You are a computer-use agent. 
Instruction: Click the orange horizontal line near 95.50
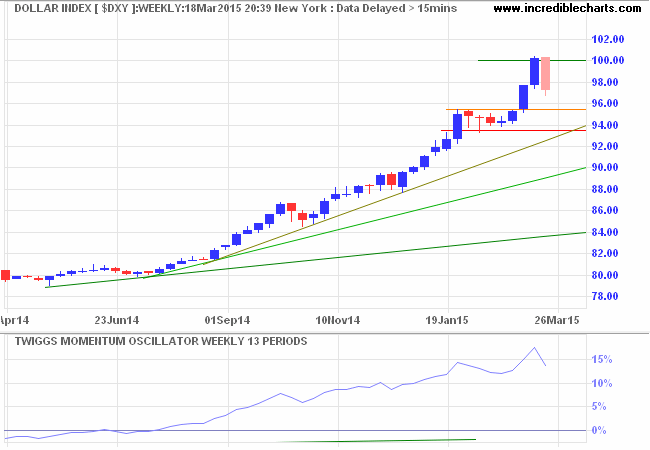516,109
